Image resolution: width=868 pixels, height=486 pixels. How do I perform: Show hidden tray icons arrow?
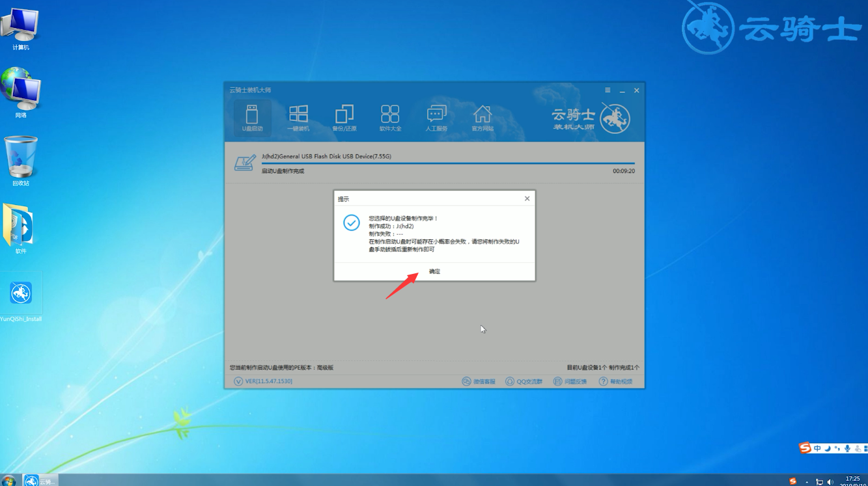tap(808, 482)
